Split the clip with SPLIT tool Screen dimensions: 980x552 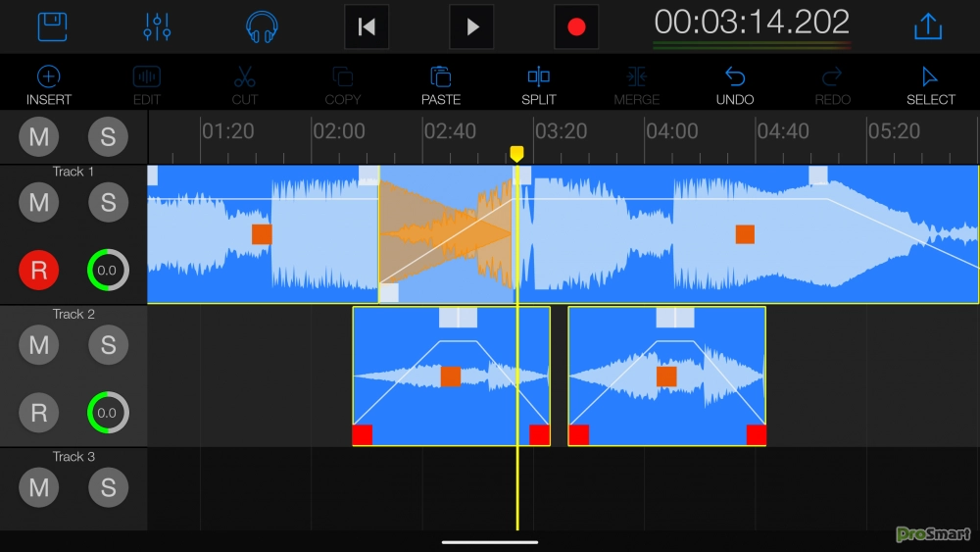[x=539, y=85]
